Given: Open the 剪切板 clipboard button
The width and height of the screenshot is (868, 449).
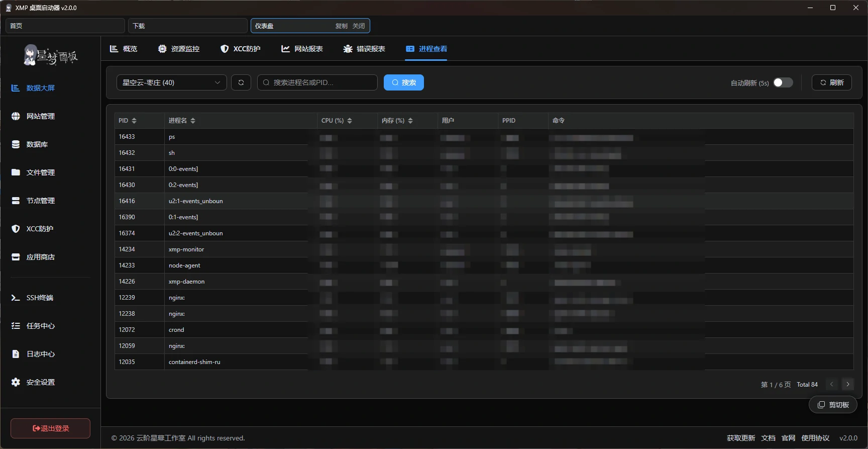Looking at the screenshot, I should (x=833, y=405).
